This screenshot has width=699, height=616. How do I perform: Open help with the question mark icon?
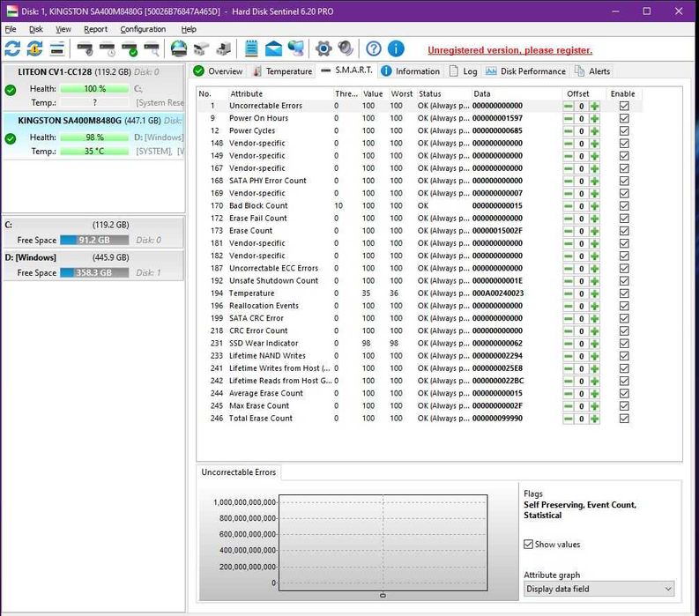pos(374,48)
